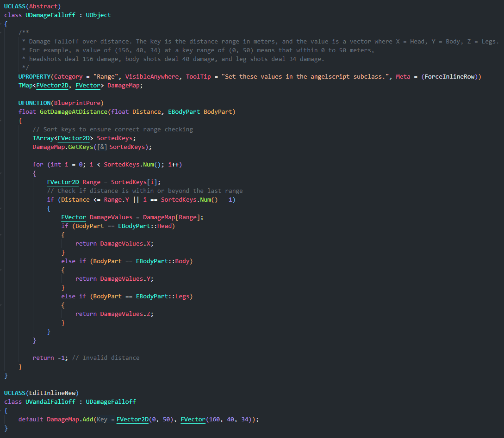Click the UPROPERTY macro keyword

click(34, 77)
